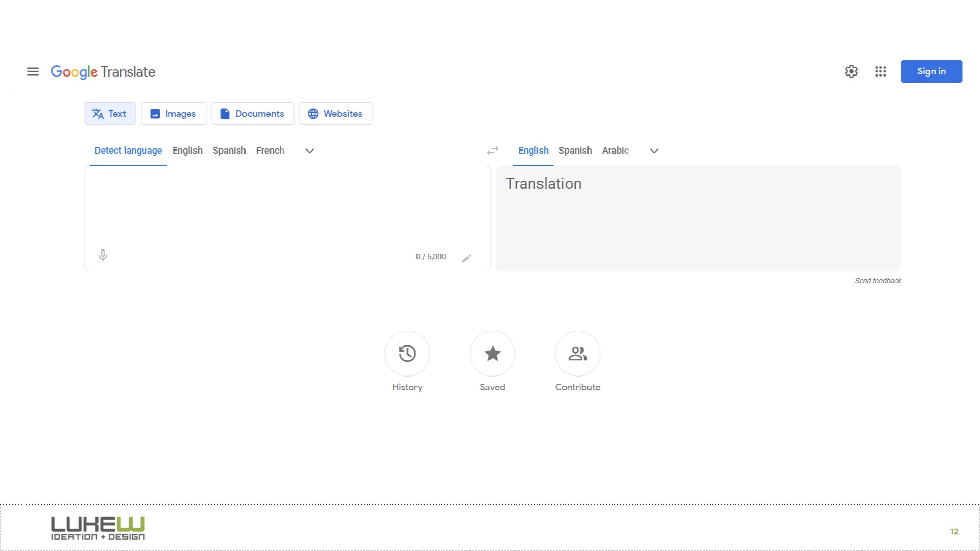Open the Documents translation mode

coord(253,113)
